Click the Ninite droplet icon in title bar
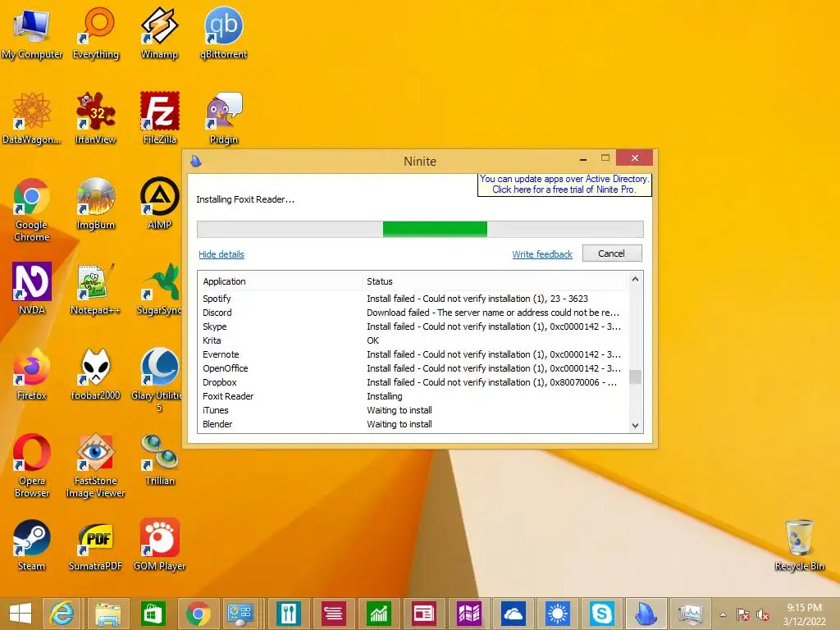 (x=195, y=161)
